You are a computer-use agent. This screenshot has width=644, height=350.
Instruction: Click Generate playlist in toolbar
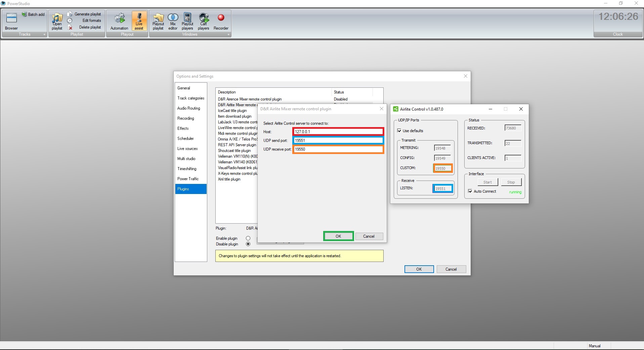coord(87,14)
